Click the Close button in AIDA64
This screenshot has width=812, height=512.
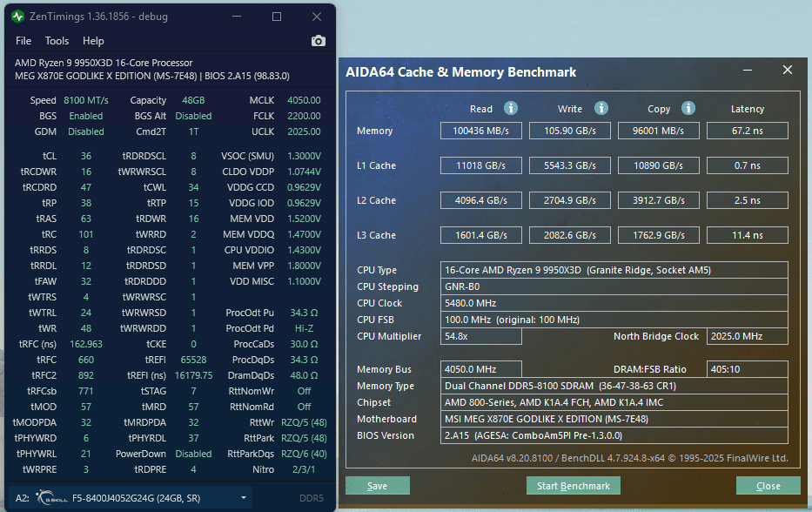(x=768, y=486)
